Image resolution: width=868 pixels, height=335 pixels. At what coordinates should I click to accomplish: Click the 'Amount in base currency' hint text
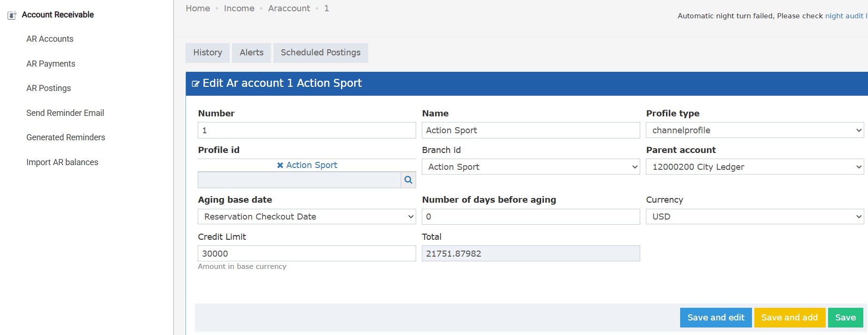pyautogui.click(x=242, y=266)
